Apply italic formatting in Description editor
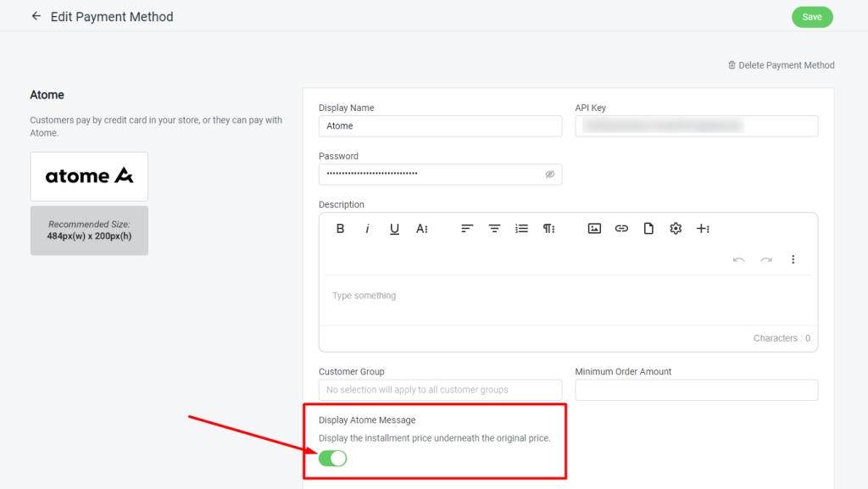 pyautogui.click(x=367, y=229)
